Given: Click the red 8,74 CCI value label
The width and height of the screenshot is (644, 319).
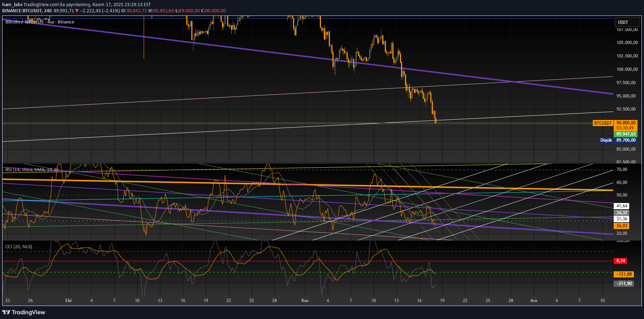Looking at the screenshot, I should [621, 261].
